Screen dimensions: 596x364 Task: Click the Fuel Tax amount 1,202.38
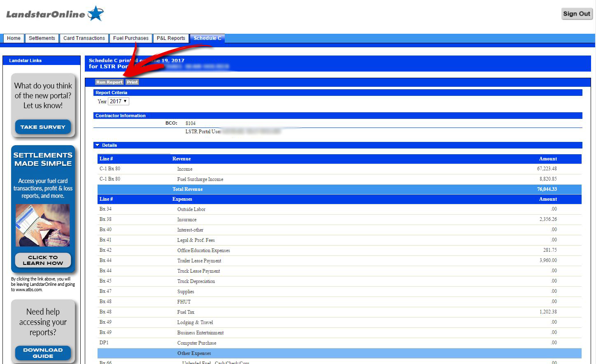click(x=548, y=312)
